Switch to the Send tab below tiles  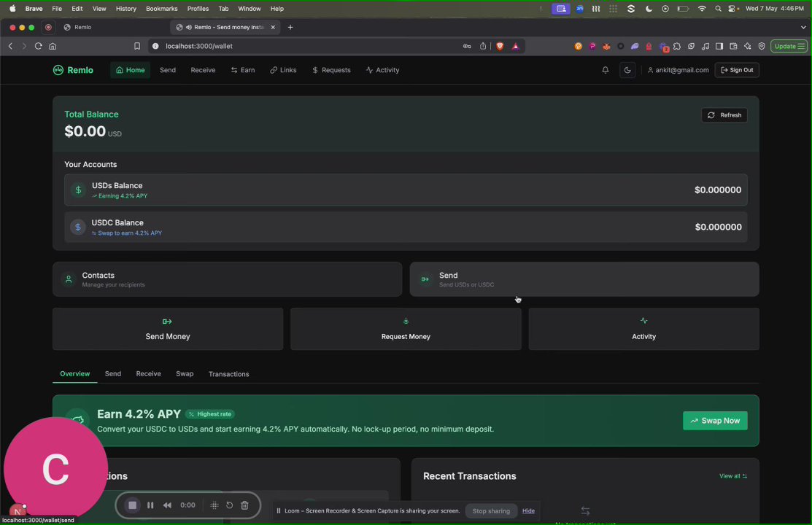[113, 374]
